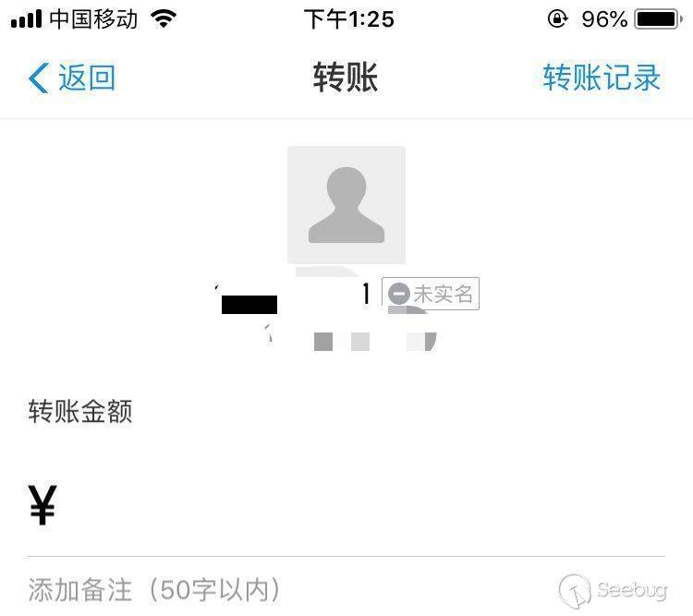The width and height of the screenshot is (693, 616).
Task: Tap the 未实名 unverified badge
Action: (x=431, y=294)
